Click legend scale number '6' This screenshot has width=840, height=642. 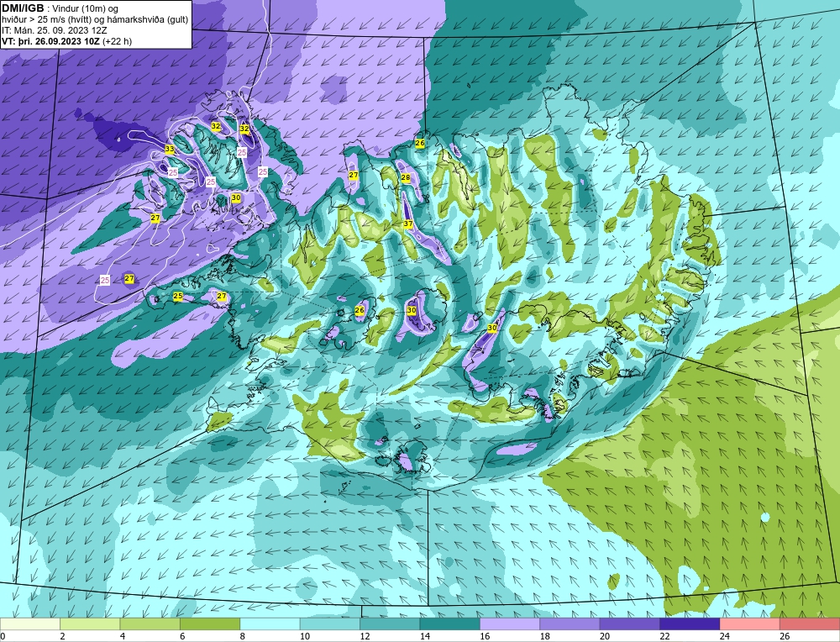click(182, 636)
